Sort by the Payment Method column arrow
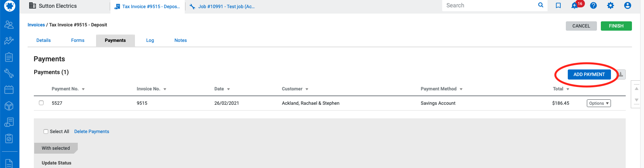The image size is (644, 168). tap(461, 89)
